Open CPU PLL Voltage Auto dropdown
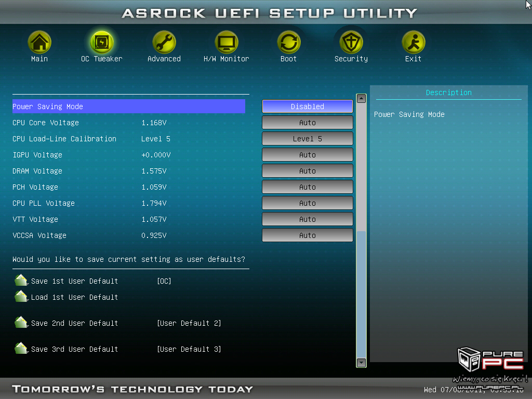Screen dimensions: 532x399 click(308, 203)
